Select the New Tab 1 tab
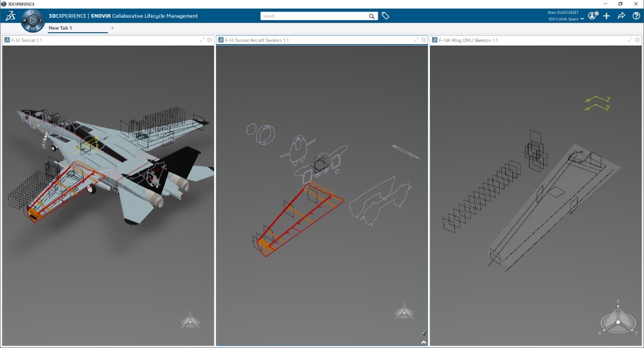Viewport: 644px width, 348px height. point(60,28)
